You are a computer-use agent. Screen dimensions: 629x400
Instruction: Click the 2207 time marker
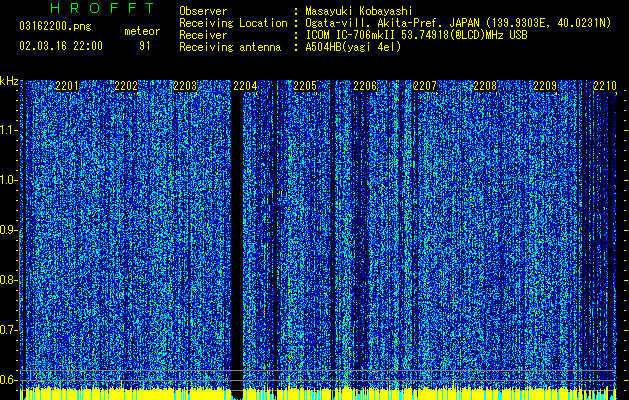click(425, 86)
